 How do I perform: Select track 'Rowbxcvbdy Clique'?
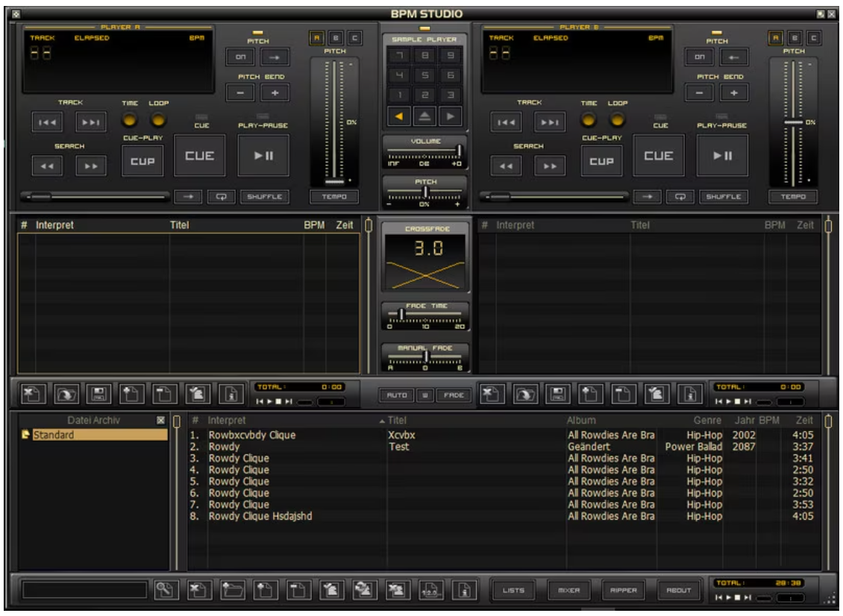click(252, 435)
